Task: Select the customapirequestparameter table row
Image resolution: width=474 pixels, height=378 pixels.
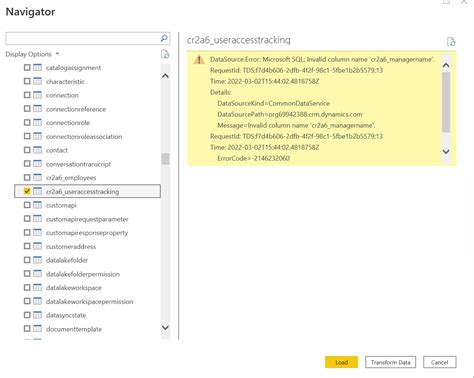Action: (87, 219)
